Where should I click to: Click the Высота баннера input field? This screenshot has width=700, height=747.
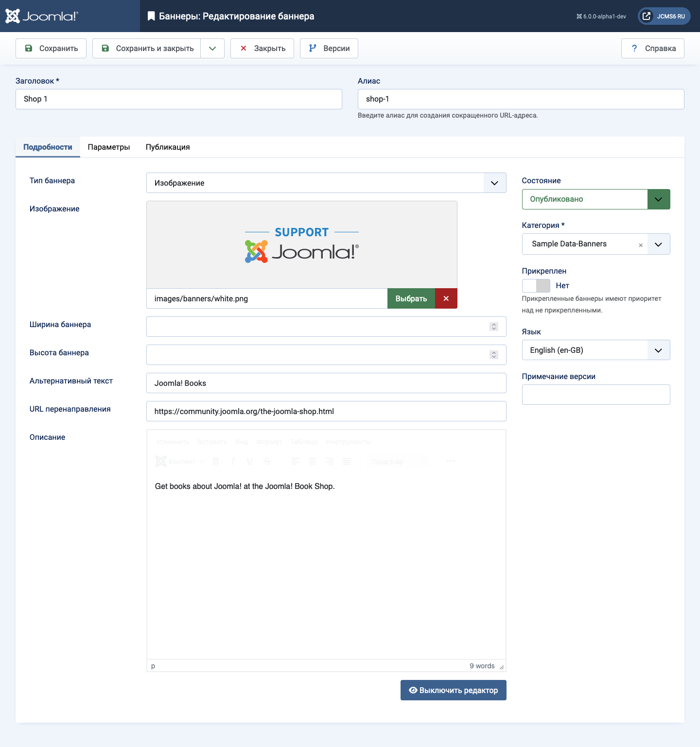(x=326, y=355)
